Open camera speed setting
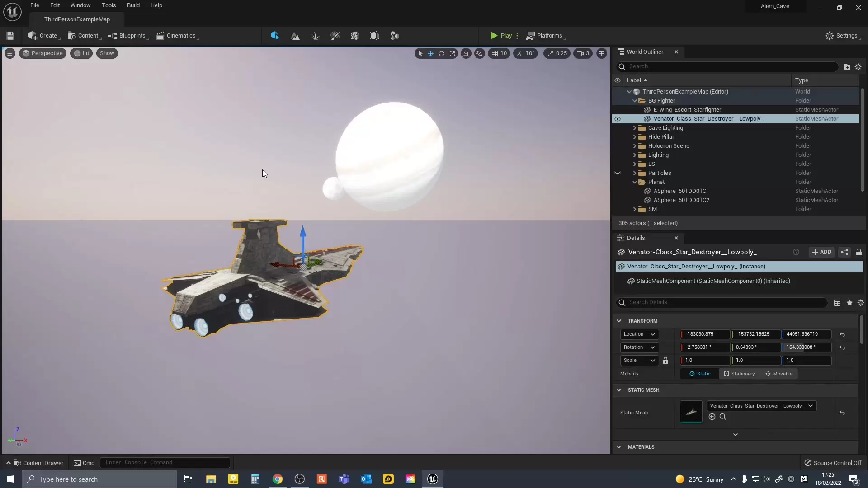The width and height of the screenshot is (868, 488). click(583, 53)
